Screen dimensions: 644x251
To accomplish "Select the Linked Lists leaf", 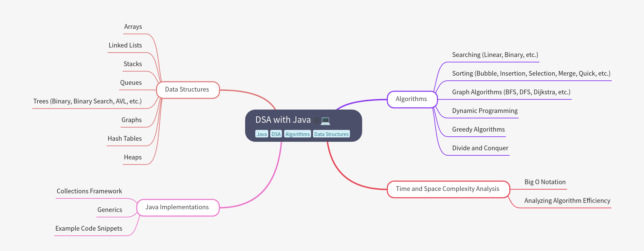I will [x=125, y=45].
